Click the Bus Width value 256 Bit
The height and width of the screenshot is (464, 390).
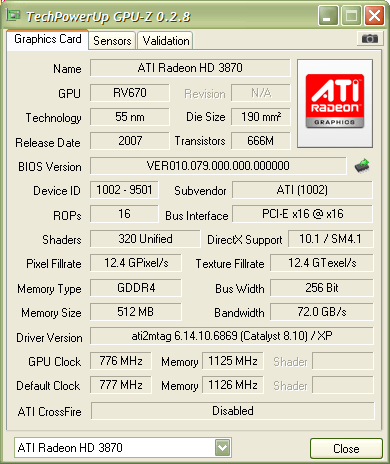(322, 288)
